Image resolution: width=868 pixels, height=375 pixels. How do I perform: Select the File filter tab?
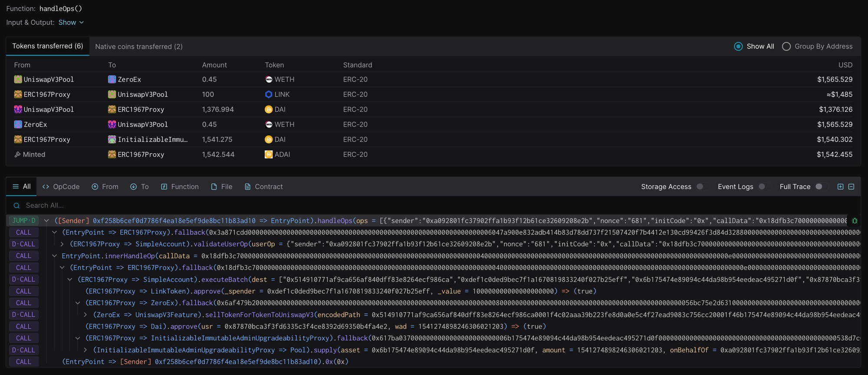[x=222, y=186]
